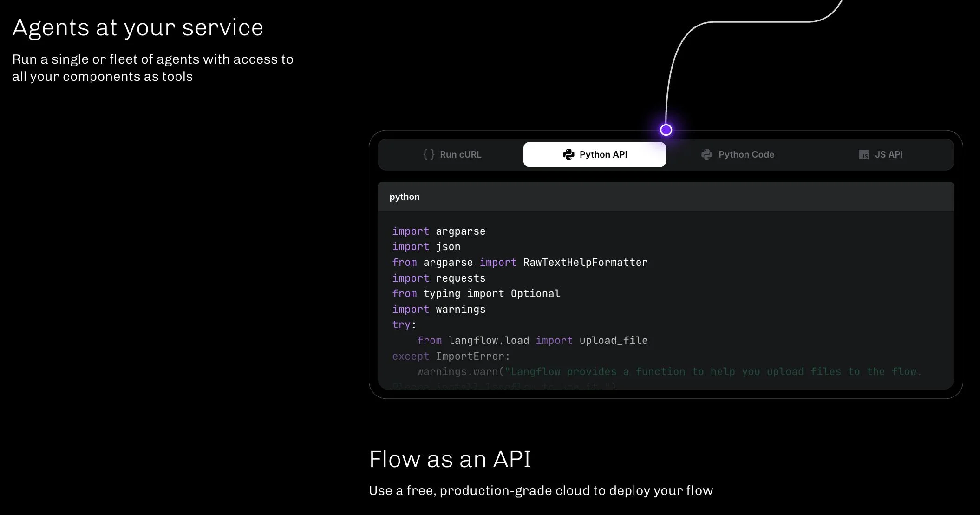Click the 'try:' code line

pyautogui.click(x=404, y=325)
